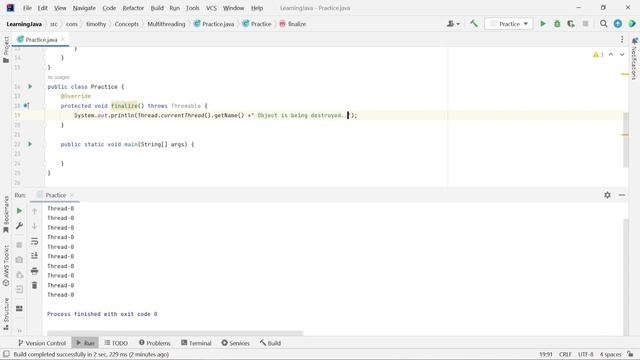Open the Build menu
Viewport: 640px width, 360px height.
point(157,8)
